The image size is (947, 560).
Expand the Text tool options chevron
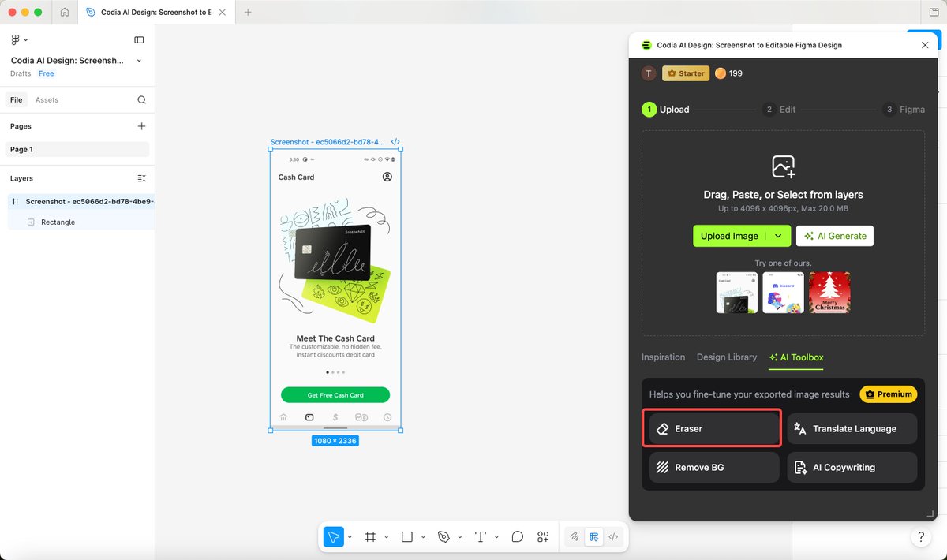point(496,538)
